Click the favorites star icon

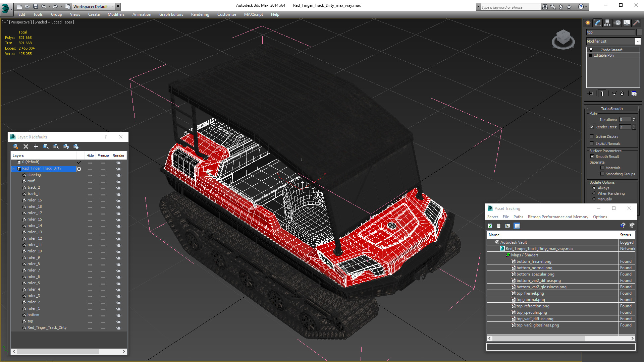coord(569,7)
